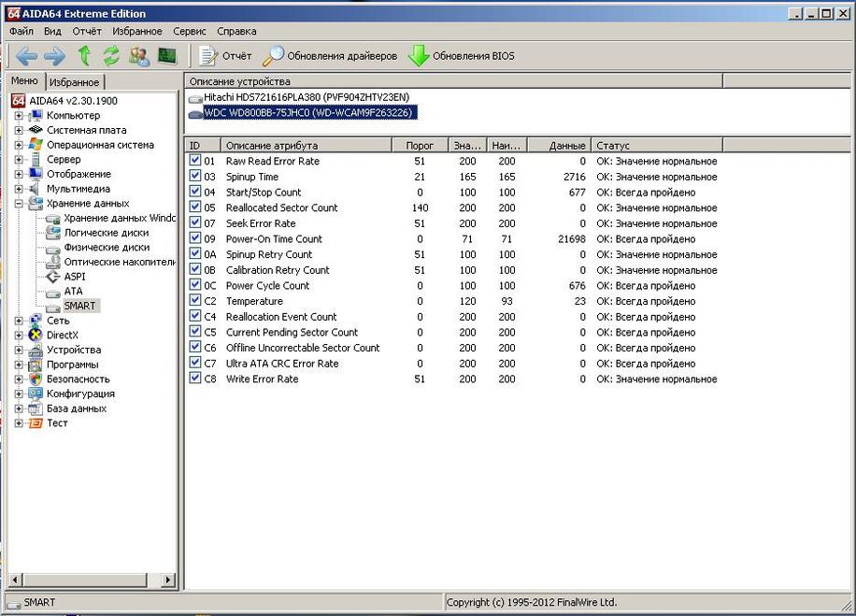The height and width of the screenshot is (616, 856).
Task: Click the sidebar horizontal scrollbar thumb
Action: click(85, 580)
